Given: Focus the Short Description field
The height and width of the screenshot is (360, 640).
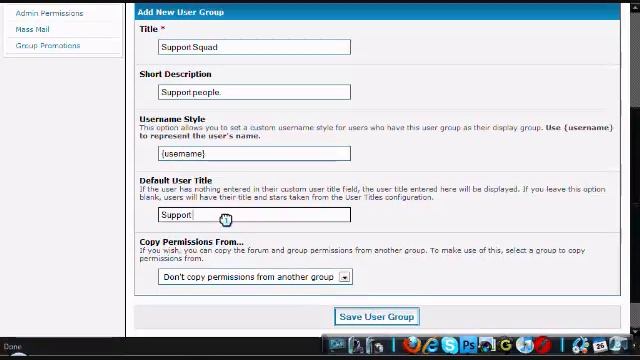Looking at the screenshot, I should point(254,92).
